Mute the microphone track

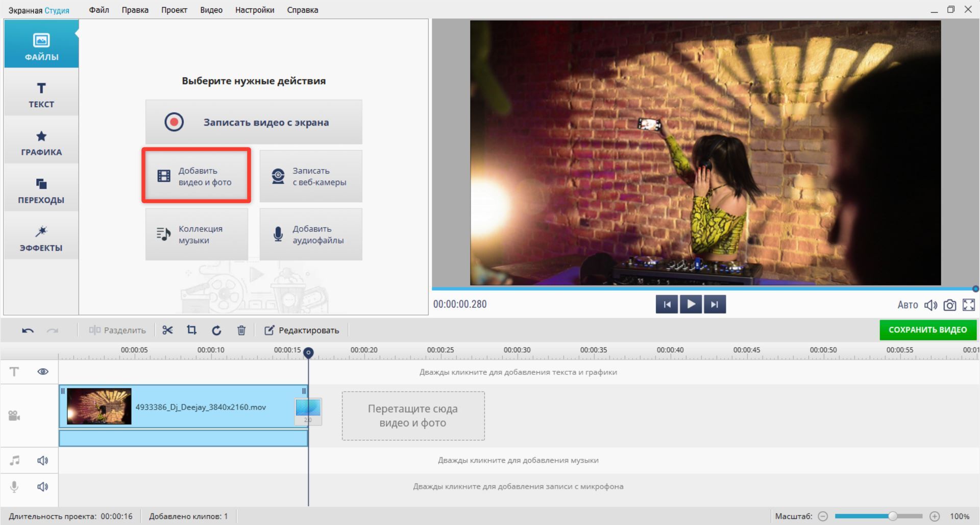point(43,487)
